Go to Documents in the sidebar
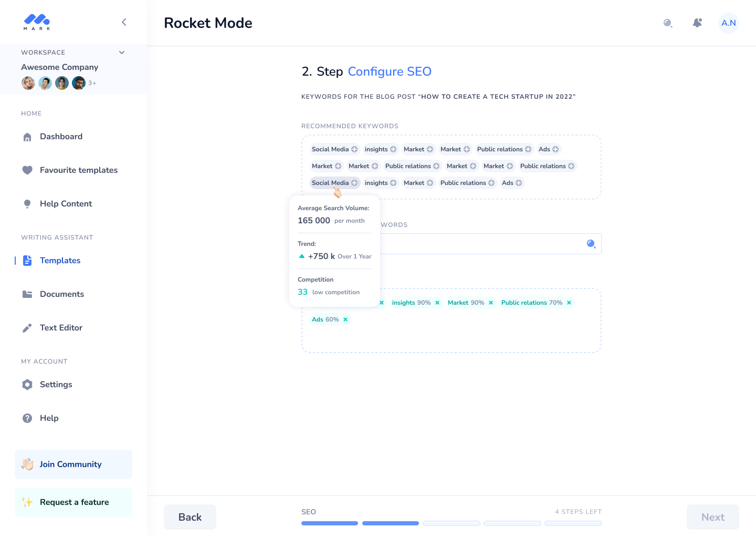756x538 pixels. coord(61,294)
